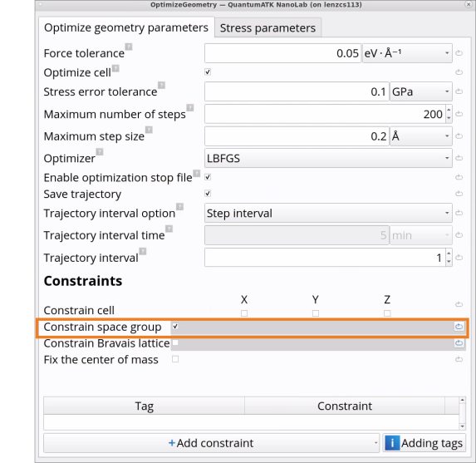Click the info icon on Adding tags
Screen dimensions: 476x463
[x=392, y=443]
